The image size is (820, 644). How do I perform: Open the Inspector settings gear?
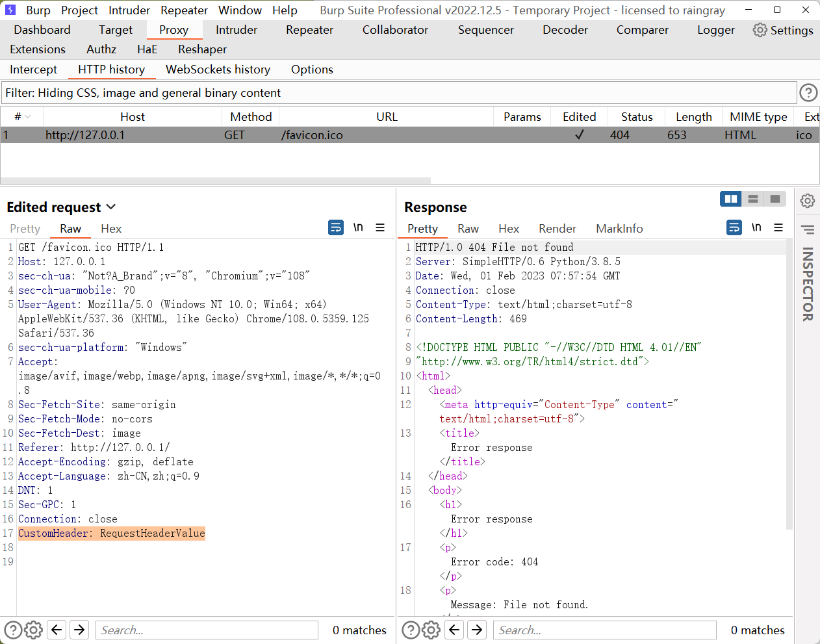point(808,201)
